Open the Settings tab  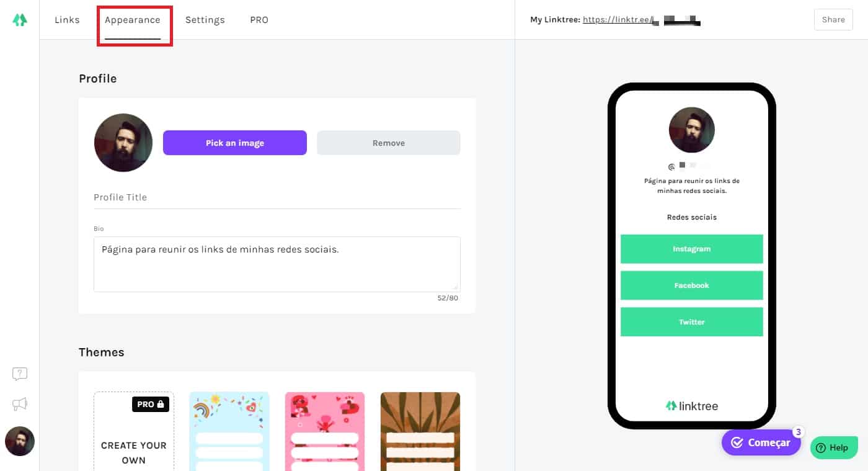pyautogui.click(x=205, y=20)
